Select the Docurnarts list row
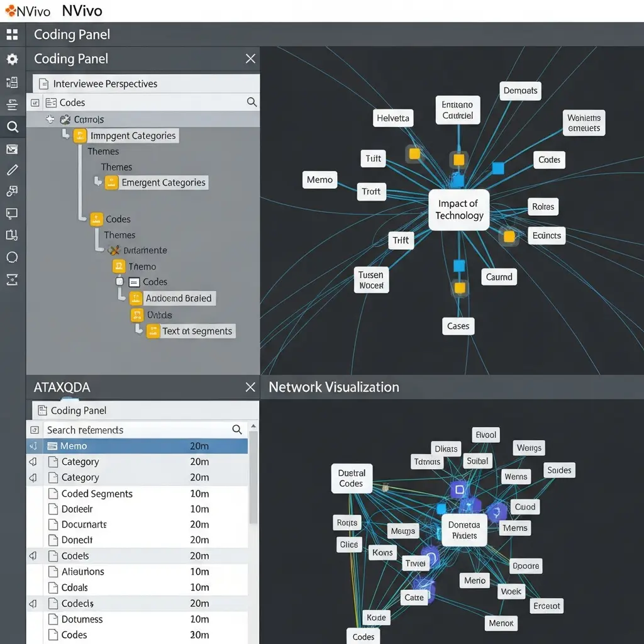 tap(137, 525)
